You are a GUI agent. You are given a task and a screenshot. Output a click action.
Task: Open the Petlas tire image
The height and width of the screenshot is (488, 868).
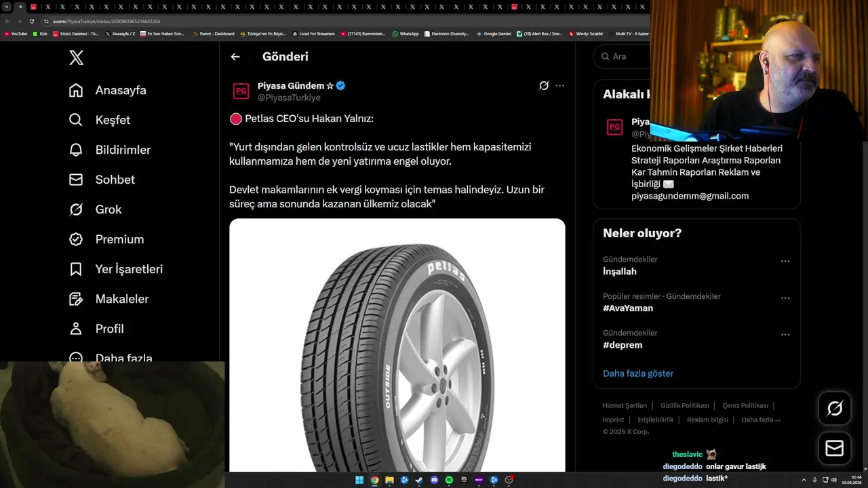[397, 345]
